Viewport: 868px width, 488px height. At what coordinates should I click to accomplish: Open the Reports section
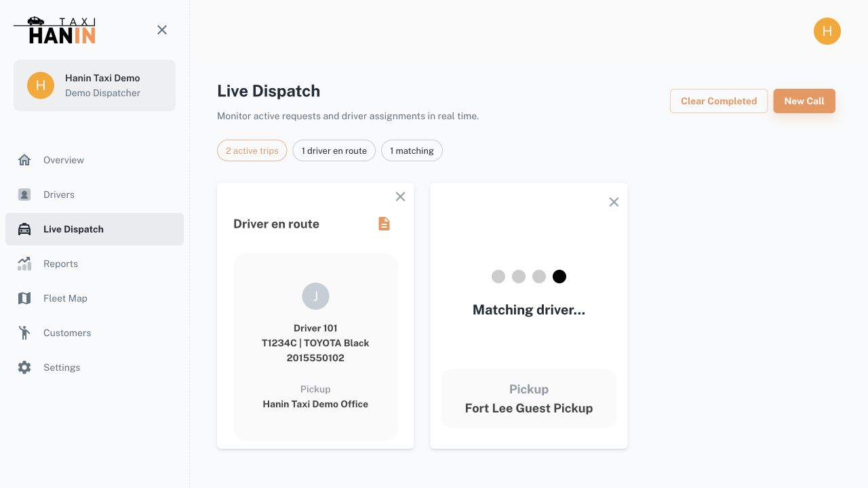pos(94,264)
